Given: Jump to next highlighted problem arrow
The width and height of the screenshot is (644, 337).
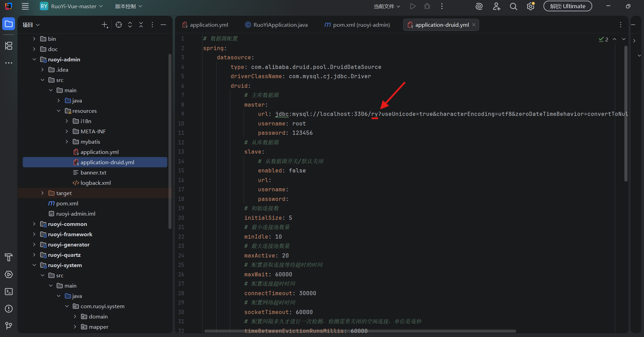Looking at the screenshot, I should click(x=624, y=39).
